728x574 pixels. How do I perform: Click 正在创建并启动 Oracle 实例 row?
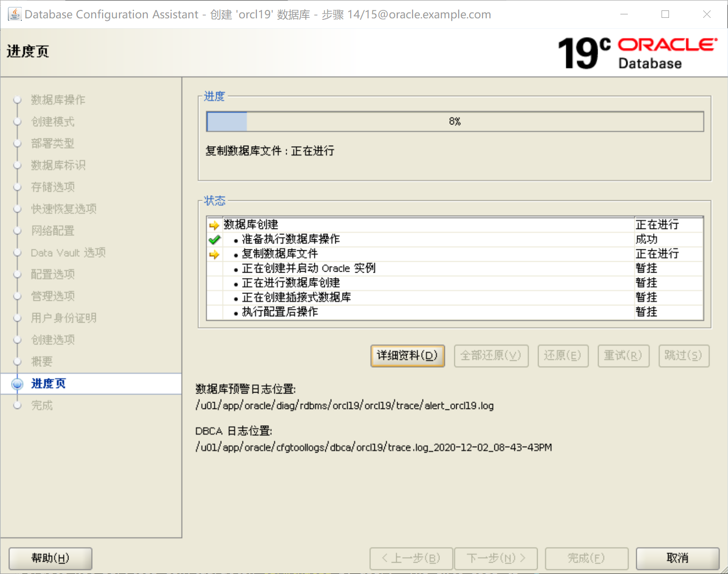pos(455,269)
